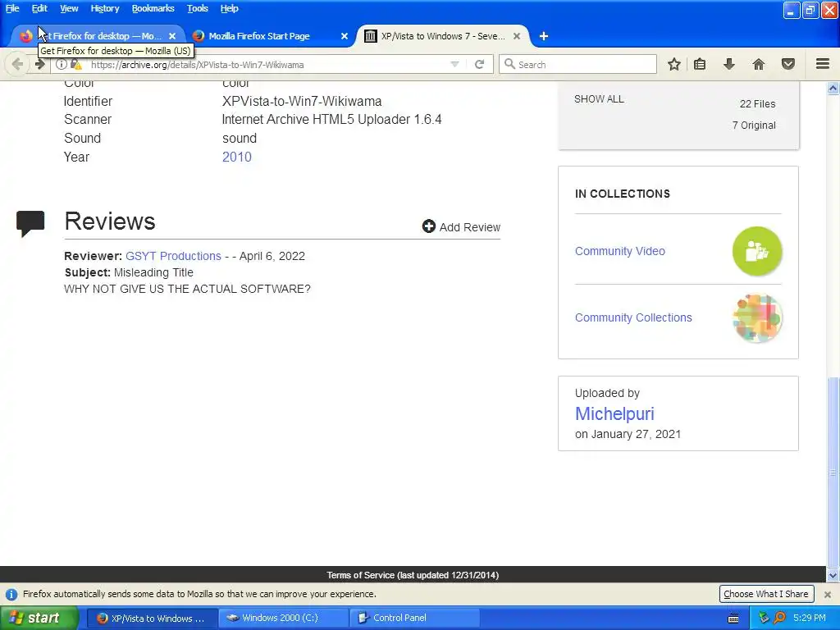This screenshot has height=630, width=840.
Task: Open the hamburger menu
Action: [823, 64]
